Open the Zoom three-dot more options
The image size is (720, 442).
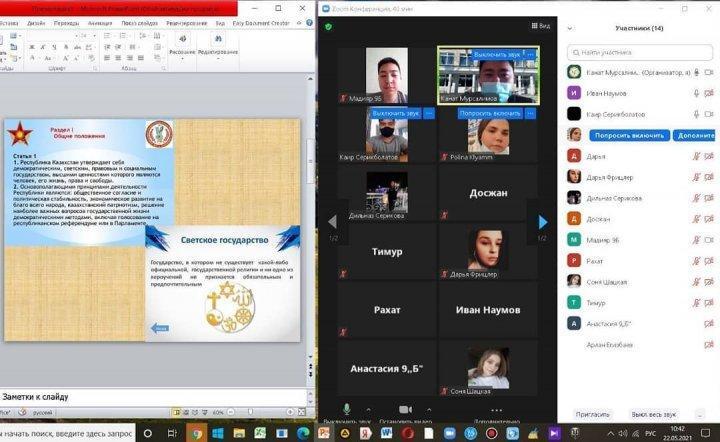(496, 410)
